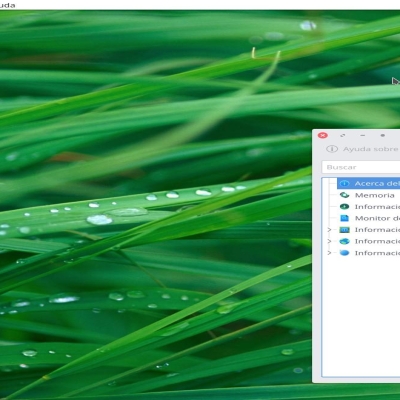Click the dark green round icon below Memoria
The height and width of the screenshot is (400, 400).
[344, 207]
